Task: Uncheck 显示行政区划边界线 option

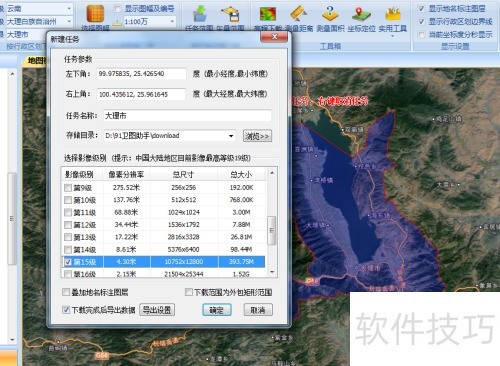Action: coord(421,22)
